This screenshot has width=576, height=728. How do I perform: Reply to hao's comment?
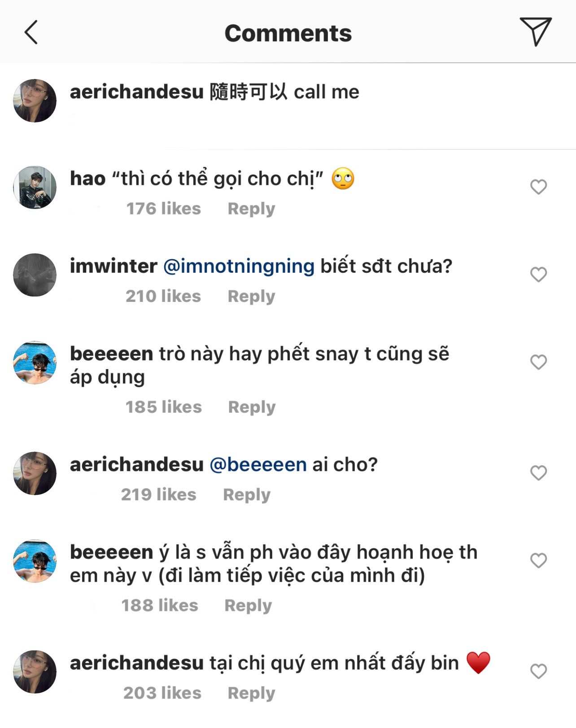(251, 209)
